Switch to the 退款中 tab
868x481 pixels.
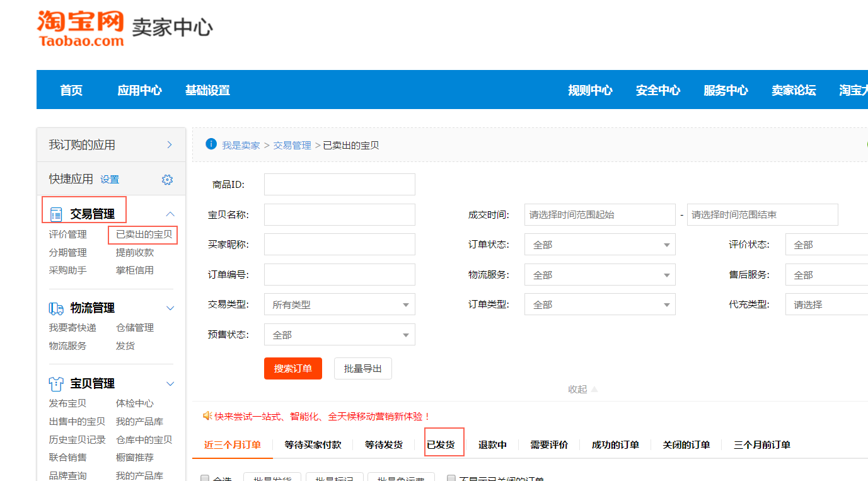[x=492, y=444]
